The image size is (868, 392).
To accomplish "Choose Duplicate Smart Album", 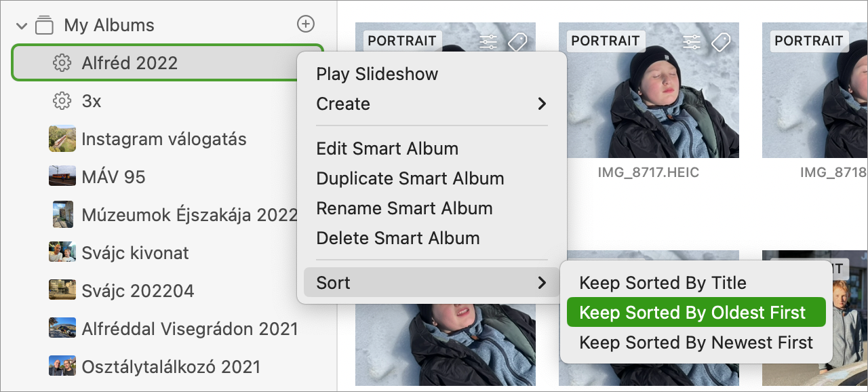I will click(x=432, y=178).
